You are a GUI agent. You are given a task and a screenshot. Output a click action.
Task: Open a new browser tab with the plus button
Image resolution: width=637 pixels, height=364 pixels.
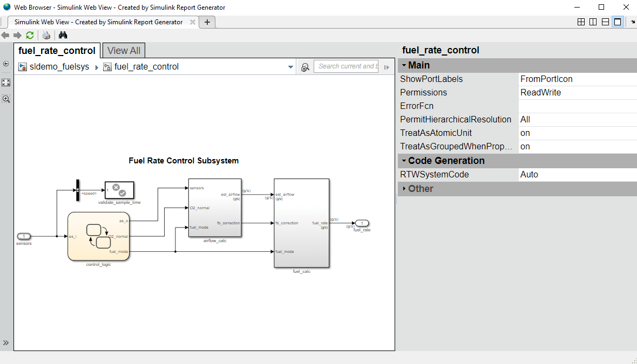click(x=207, y=22)
